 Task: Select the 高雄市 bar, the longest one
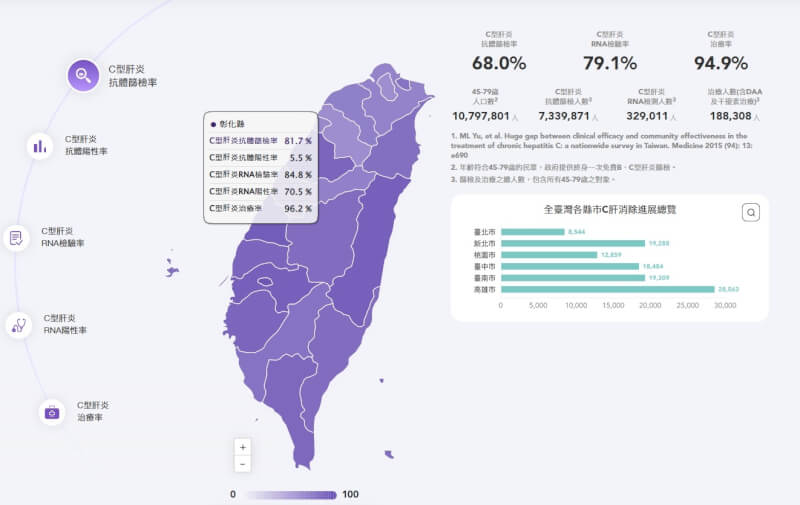tap(608, 289)
